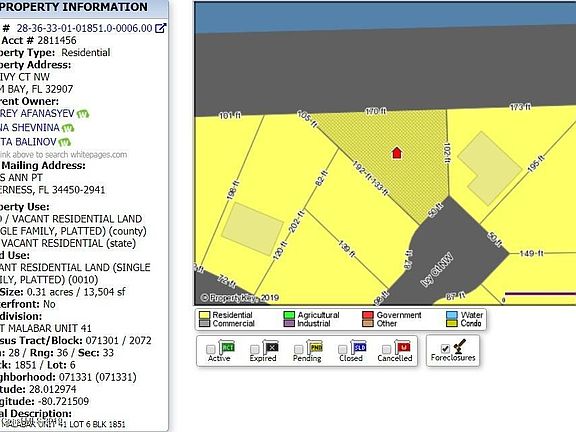Enable the Pending listings checkbox
The image size is (576, 432).
[299, 349]
